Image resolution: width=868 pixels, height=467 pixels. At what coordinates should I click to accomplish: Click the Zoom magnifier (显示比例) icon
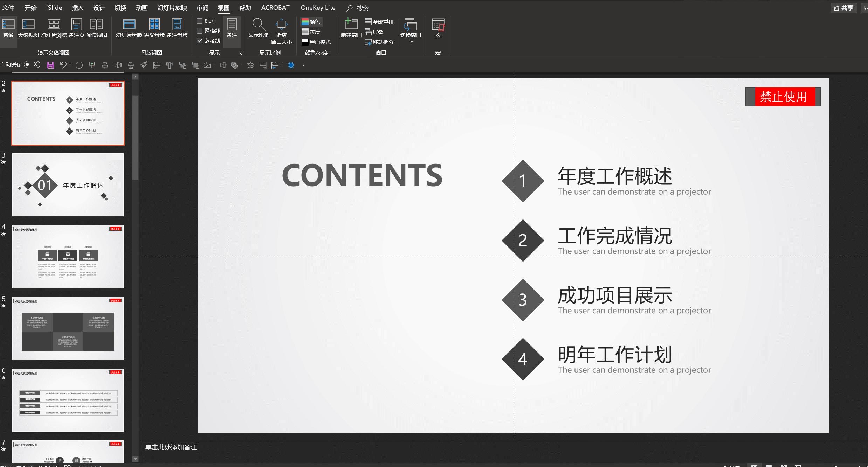(259, 28)
